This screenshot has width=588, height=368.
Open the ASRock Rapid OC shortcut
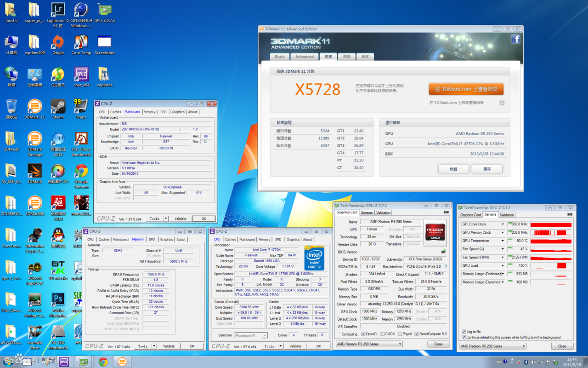click(x=34, y=273)
